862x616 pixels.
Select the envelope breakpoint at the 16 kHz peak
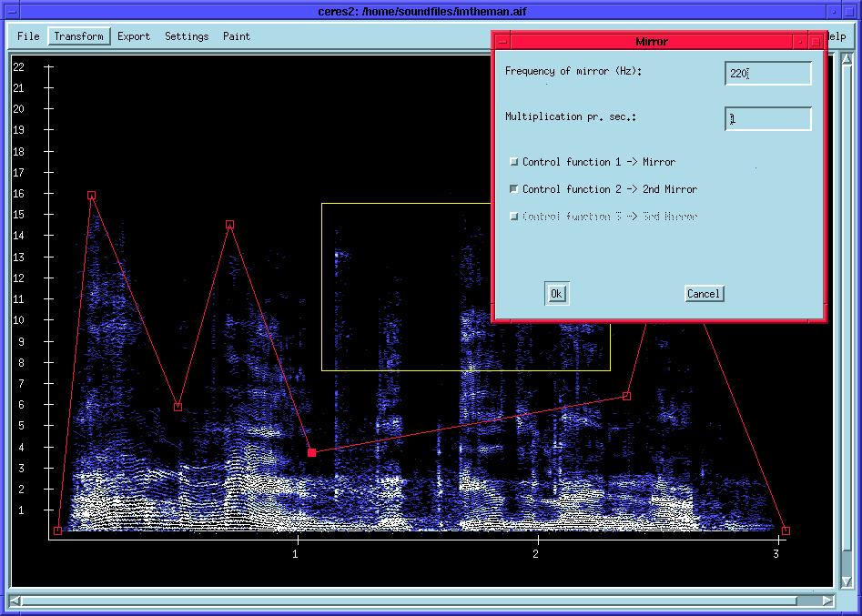pyautogui.click(x=91, y=196)
